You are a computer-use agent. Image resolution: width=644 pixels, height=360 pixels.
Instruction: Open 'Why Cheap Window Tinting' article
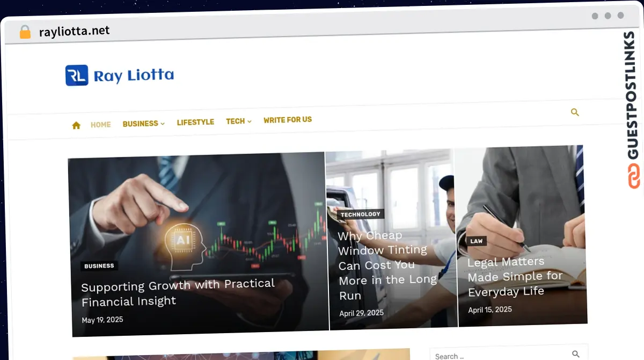click(x=387, y=265)
